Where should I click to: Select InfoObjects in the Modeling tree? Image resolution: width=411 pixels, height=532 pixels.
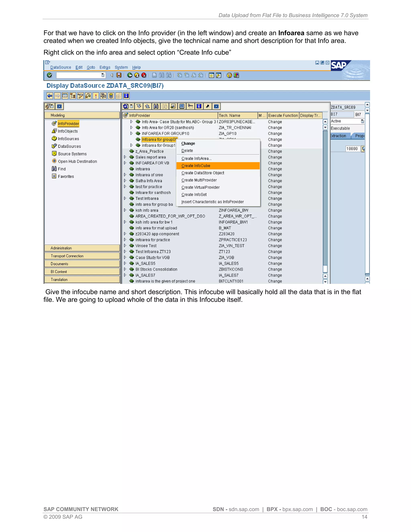point(68,131)
